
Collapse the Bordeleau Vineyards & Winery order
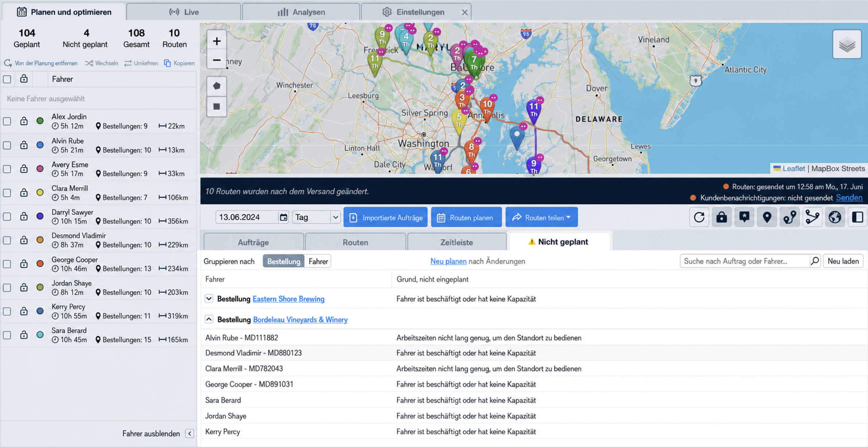209,319
